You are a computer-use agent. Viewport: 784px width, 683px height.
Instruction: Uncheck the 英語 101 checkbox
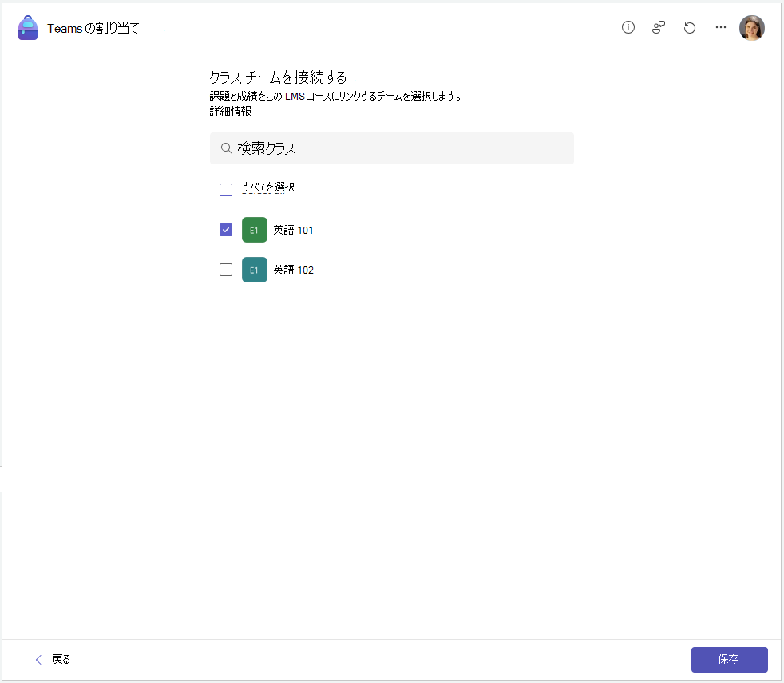[226, 230]
